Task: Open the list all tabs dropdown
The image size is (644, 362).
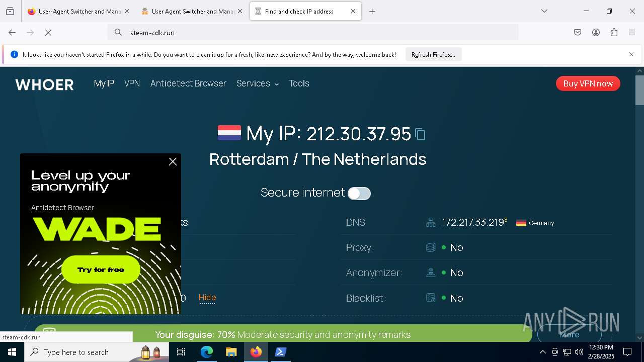Action: click(x=544, y=11)
